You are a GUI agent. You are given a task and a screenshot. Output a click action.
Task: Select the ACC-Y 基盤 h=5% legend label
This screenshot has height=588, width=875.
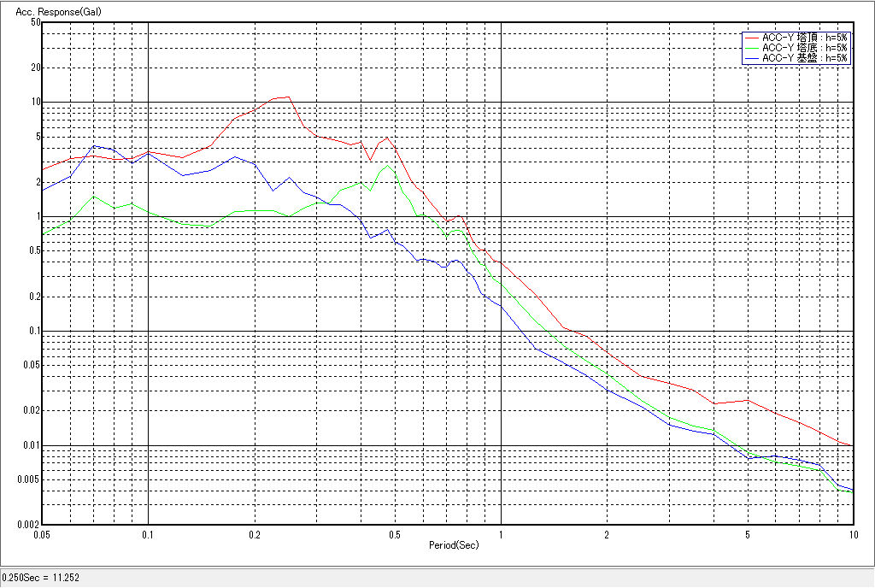coord(804,58)
